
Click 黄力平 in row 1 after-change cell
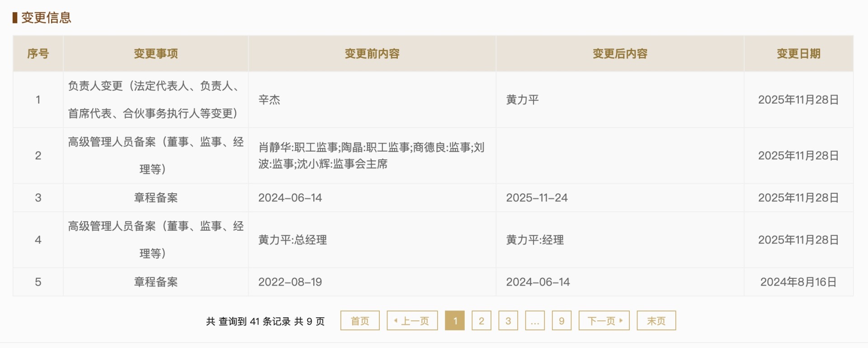[x=523, y=100]
